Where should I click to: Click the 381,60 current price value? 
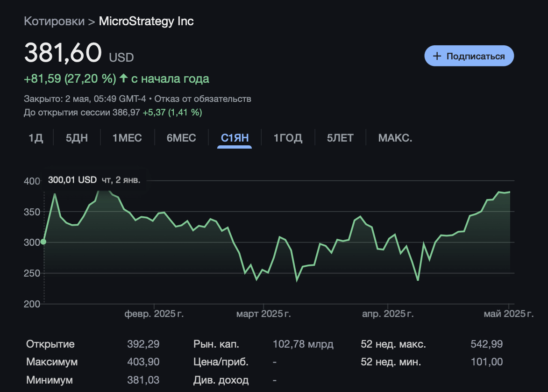click(x=63, y=53)
